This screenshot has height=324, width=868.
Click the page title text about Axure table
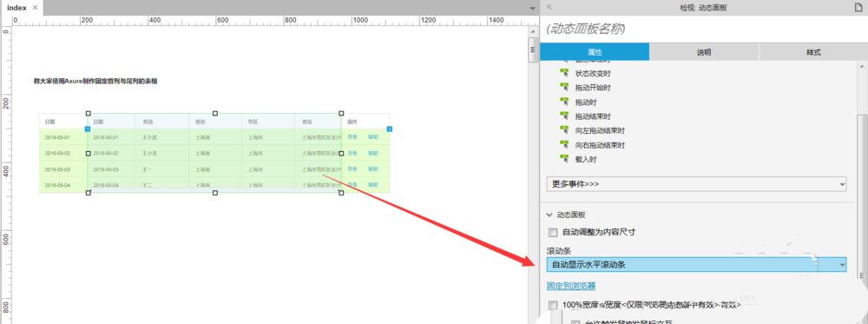(x=95, y=81)
